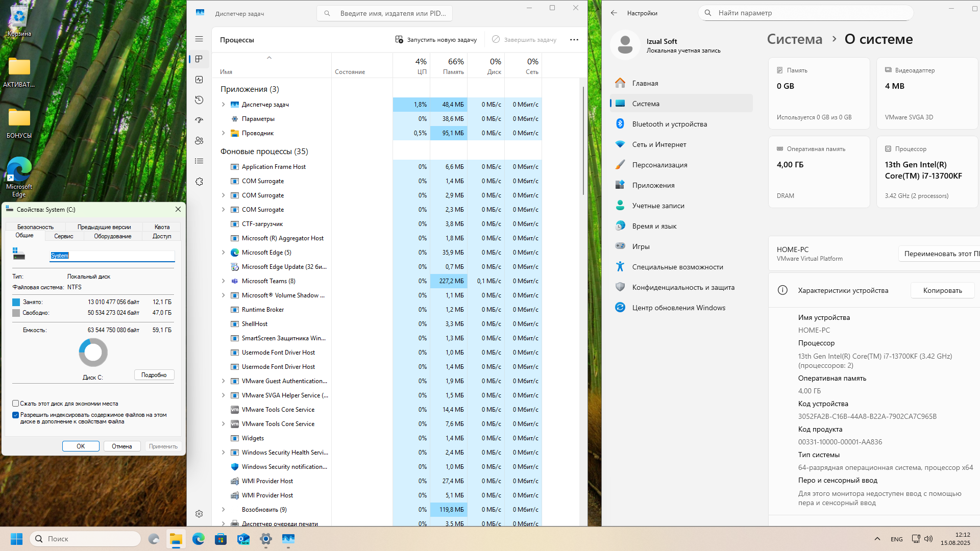Click Копировать device specifications button

(942, 290)
